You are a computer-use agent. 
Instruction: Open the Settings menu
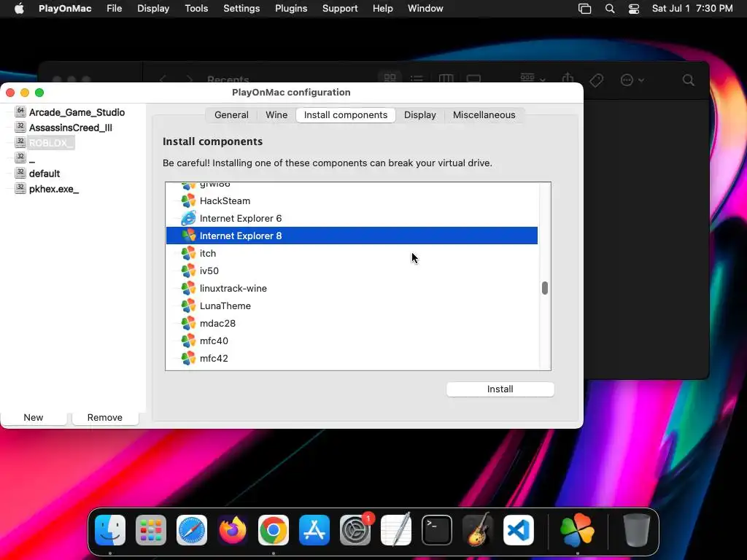click(241, 9)
